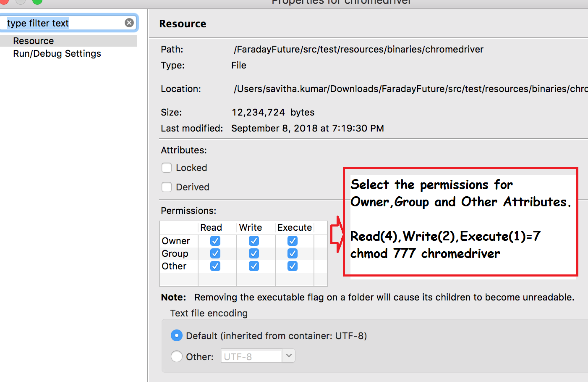This screenshot has width=588, height=382.
Task: Select Default inherited encoding radio button
Action: click(x=177, y=335)
